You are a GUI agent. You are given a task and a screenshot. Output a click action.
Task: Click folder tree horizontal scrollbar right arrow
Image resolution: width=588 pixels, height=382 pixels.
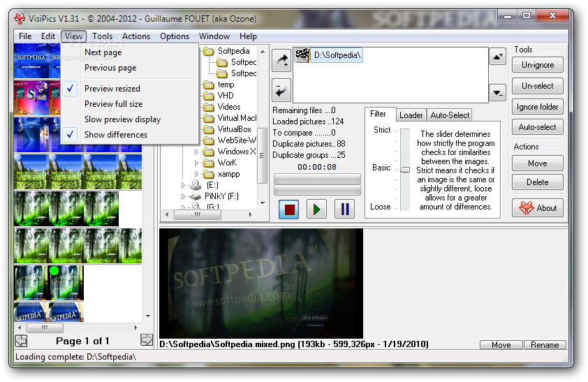pos(250,215)
